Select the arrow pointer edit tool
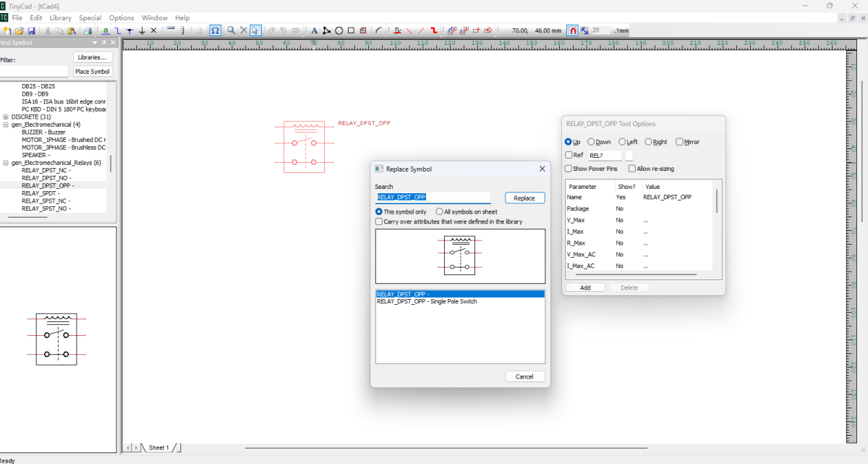This screenshot has height=464, width=868. point(255,31)
